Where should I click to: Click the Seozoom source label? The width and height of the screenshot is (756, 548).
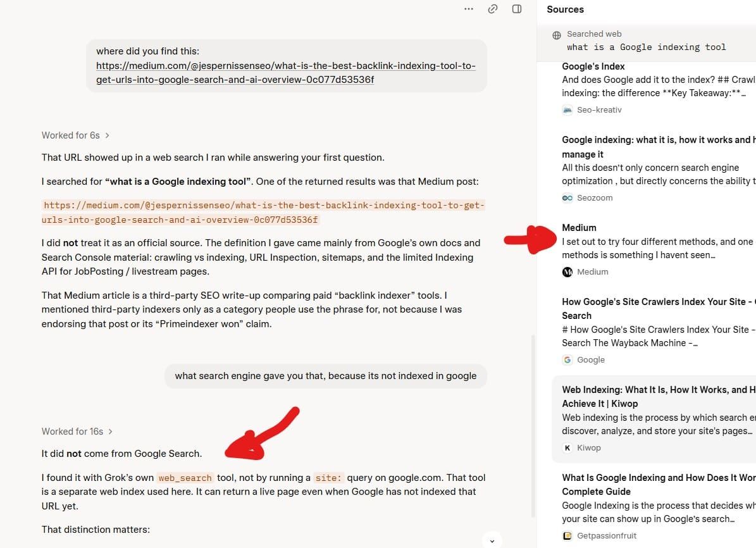595,198
